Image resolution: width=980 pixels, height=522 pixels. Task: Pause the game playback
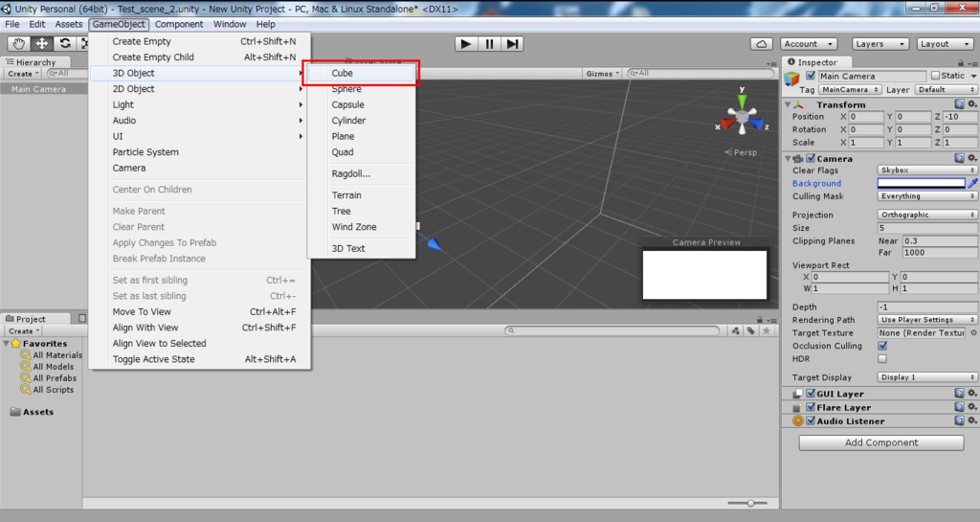pyautogui.click(x=489, y=44)
